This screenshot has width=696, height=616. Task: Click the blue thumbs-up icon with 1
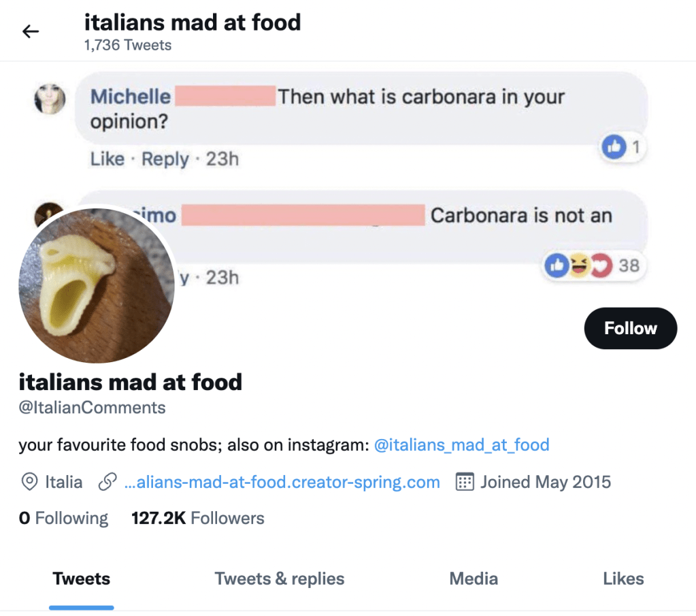point(614,146)
